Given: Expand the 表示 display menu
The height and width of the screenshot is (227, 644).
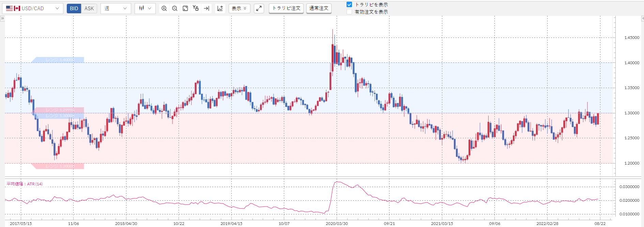Looking at the screenshot, I should coord(240,9).
